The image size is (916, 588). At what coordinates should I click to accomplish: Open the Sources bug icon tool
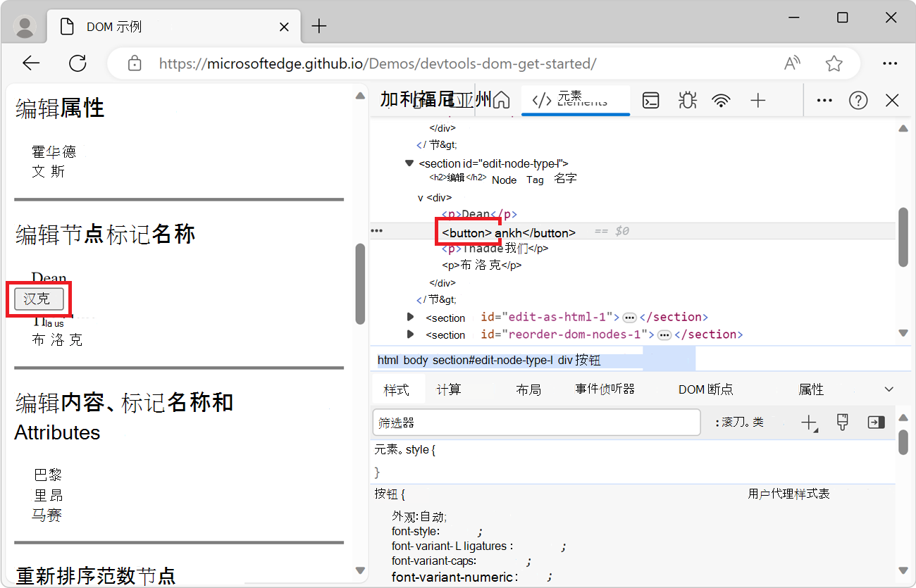(x=686, y=101)
